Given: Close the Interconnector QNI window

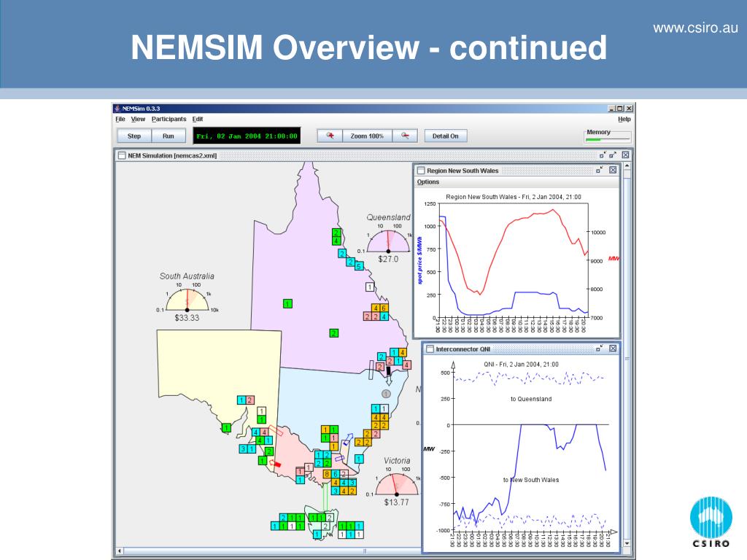Looking at the screenshot, I should [613, 349].
